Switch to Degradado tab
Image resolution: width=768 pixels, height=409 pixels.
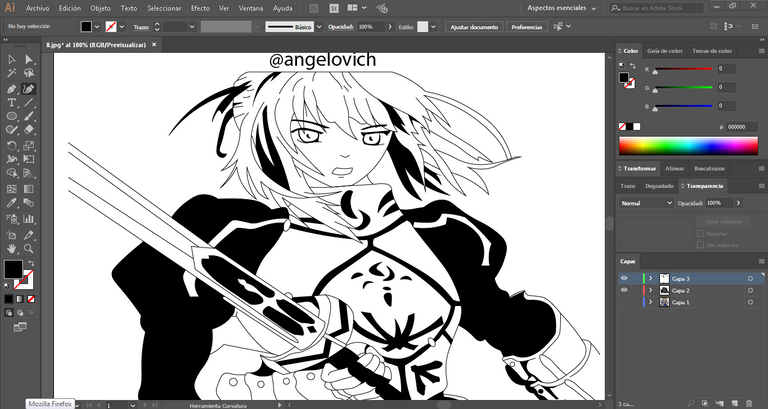point(659,186)
